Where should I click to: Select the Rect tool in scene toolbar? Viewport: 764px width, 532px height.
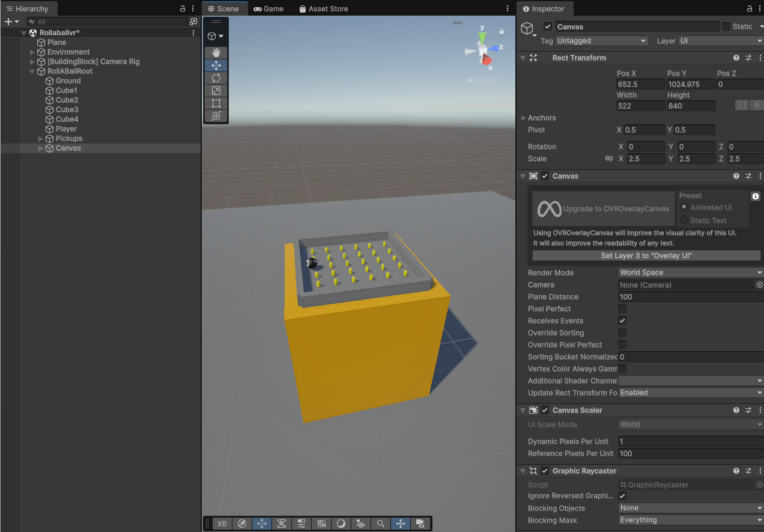216,103
